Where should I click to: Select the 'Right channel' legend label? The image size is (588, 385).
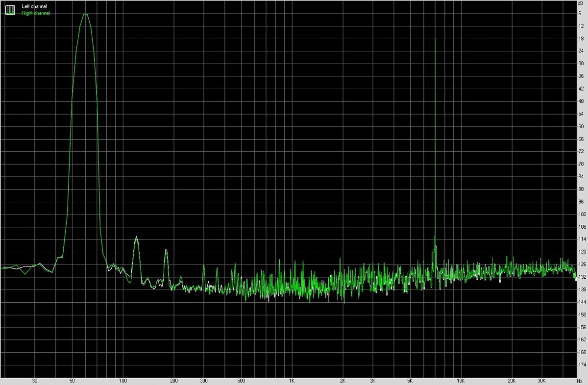click(35, 13)
